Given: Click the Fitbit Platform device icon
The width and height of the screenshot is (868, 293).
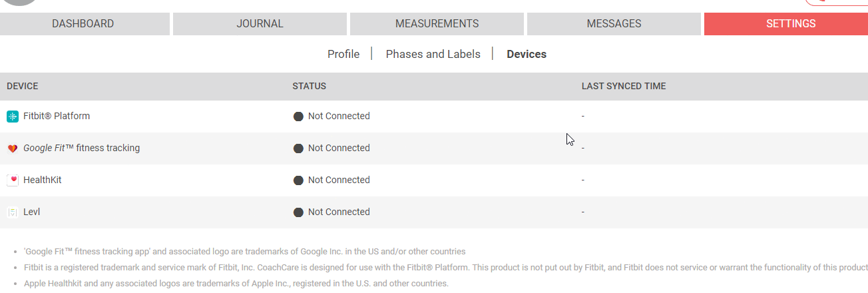Looking at the screenshot, I should (12, 117).
